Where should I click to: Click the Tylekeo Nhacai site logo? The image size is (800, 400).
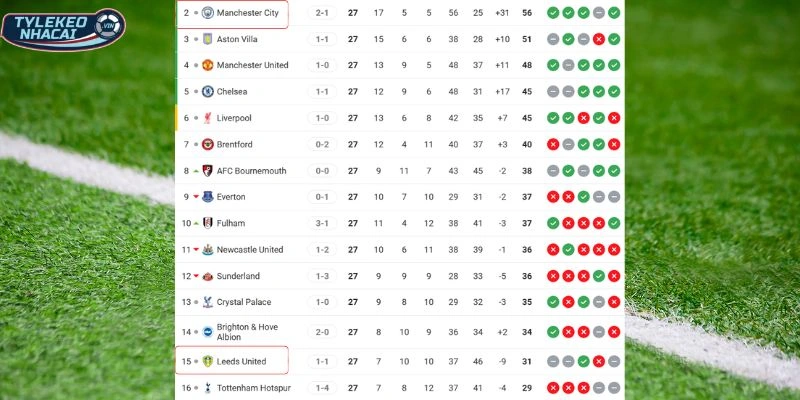pyautogui.click(x=63, y=28)
